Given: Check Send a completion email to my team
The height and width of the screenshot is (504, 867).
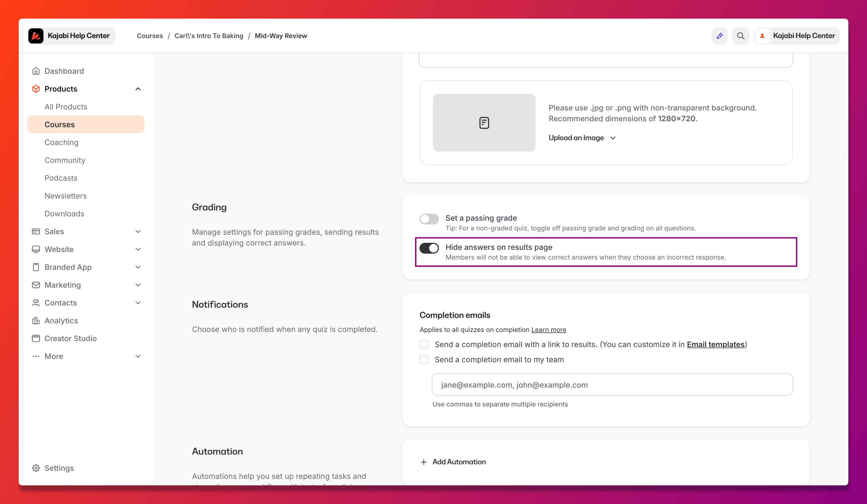Looking at the screenshot, I should click(x=424, y=359).
